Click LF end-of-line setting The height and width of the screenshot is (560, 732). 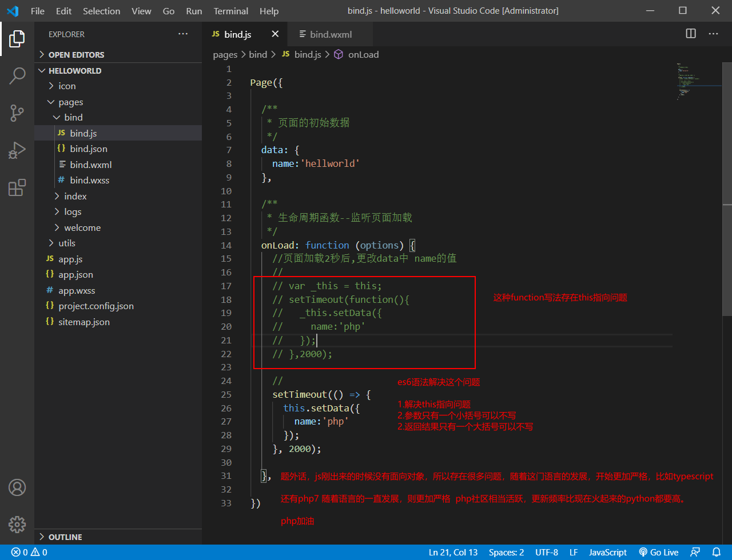[x=574, y=553]
